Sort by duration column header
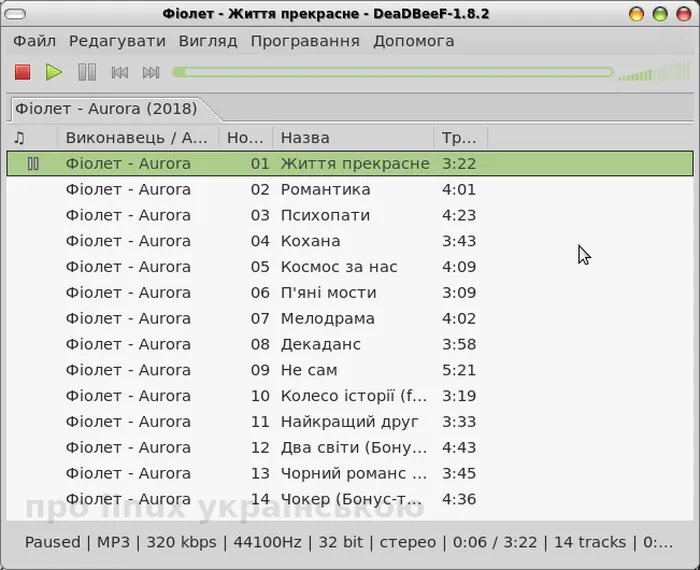This screenshot has width=700, height=570. click(x=461, y=137)
